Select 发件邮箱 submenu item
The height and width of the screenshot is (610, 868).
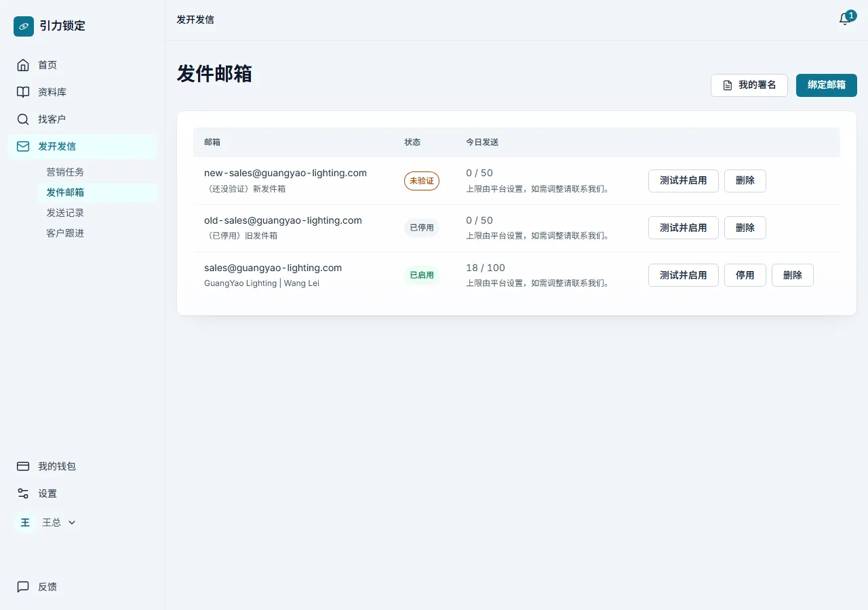pos(98,192)
